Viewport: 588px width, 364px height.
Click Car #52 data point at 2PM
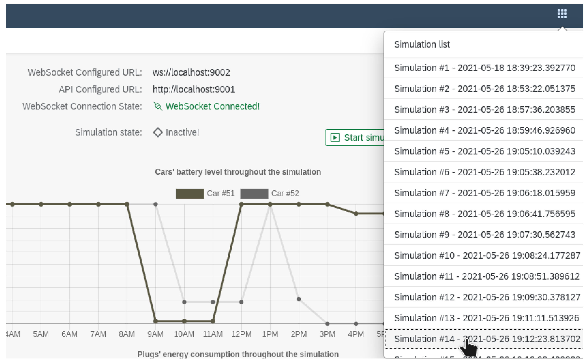299,299
